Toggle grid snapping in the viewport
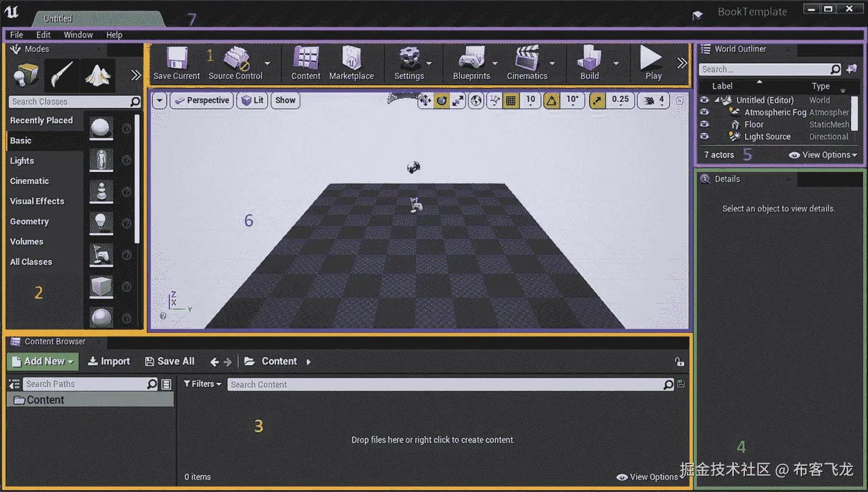 tap(512, 101)
